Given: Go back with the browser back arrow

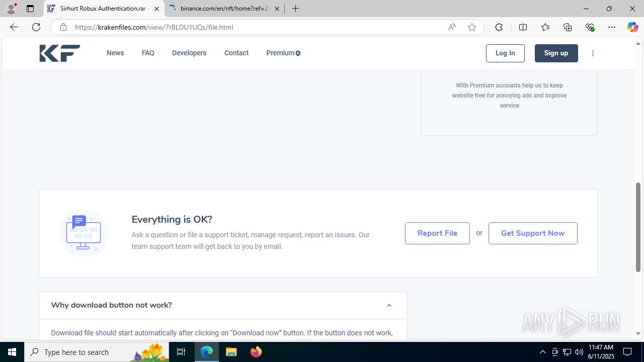Looking at the screenshot, I should (x=14, y=27).
